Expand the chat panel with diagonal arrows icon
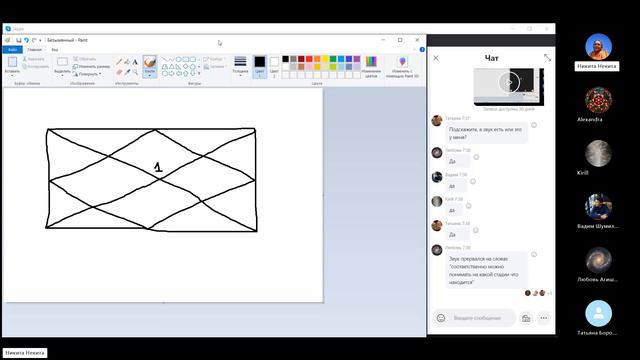Image resolution: width=640 pixels, height=360 pixels. (x=547, y=58)
